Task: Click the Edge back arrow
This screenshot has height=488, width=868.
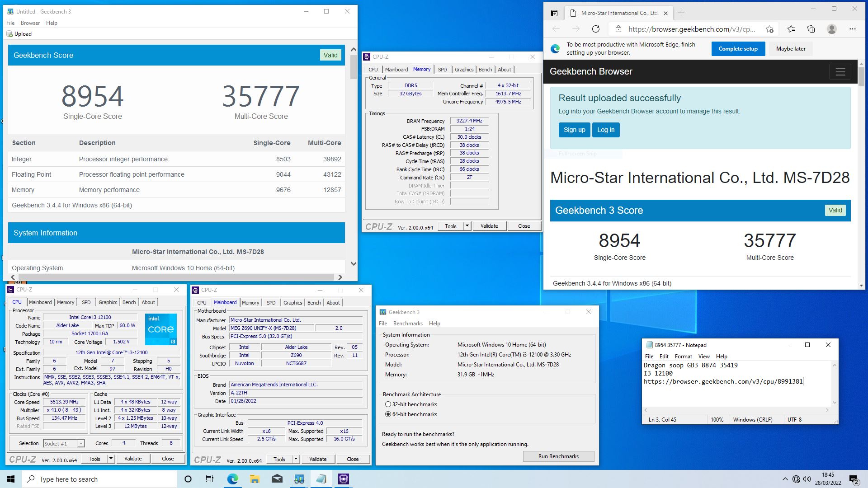Action: pyautogui.click(x=556, y=29)
